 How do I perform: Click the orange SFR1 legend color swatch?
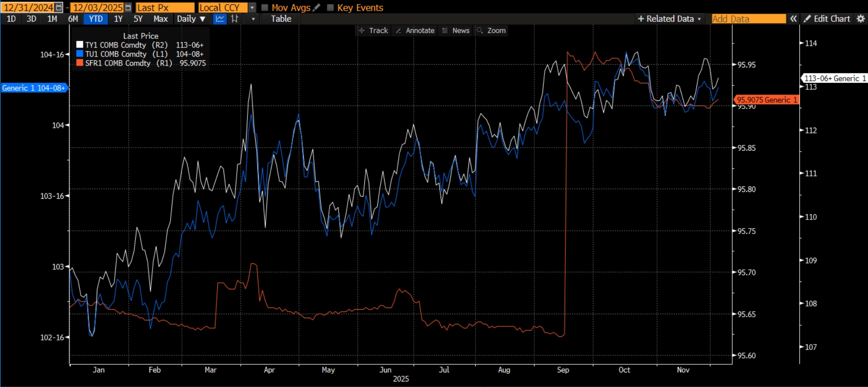(80, 63)
